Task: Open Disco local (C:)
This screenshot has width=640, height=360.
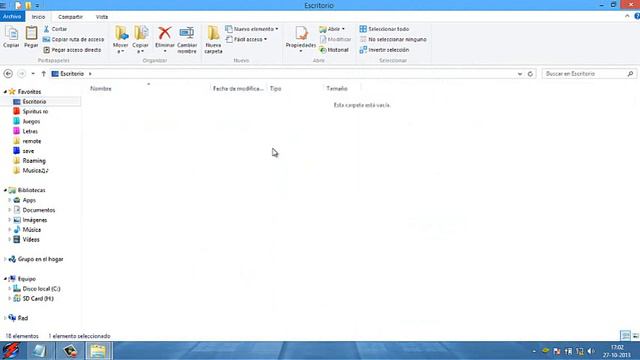Action: 41,289
